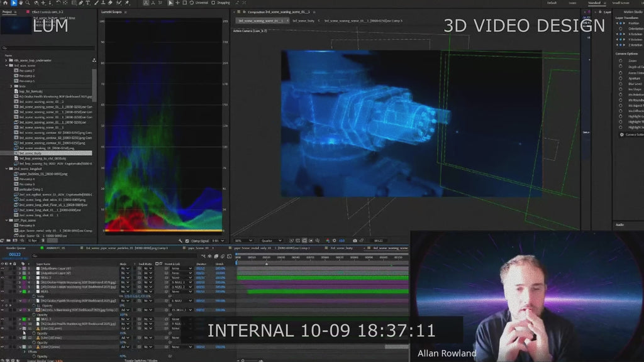
Task: Enable the Clamp Signal checkbox
Action: (187, 241)
